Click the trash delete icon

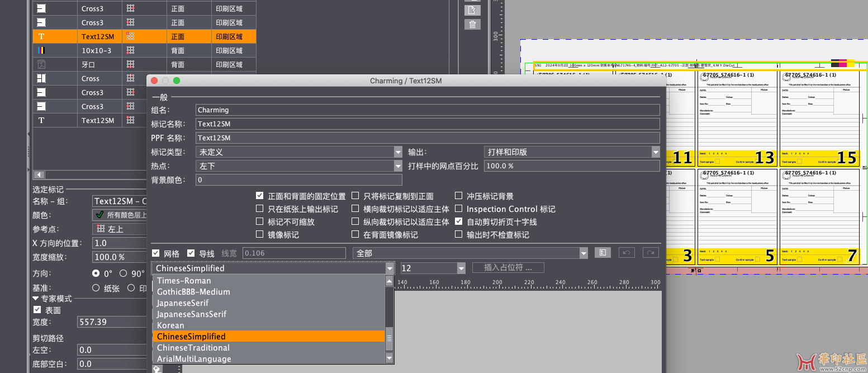[472, 24]
